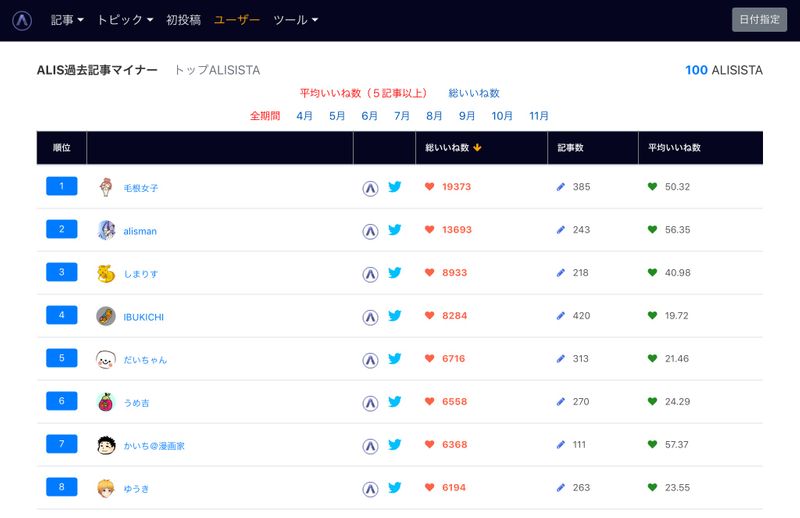Open ALIS profile icon for うめ吉

(370, 402)
